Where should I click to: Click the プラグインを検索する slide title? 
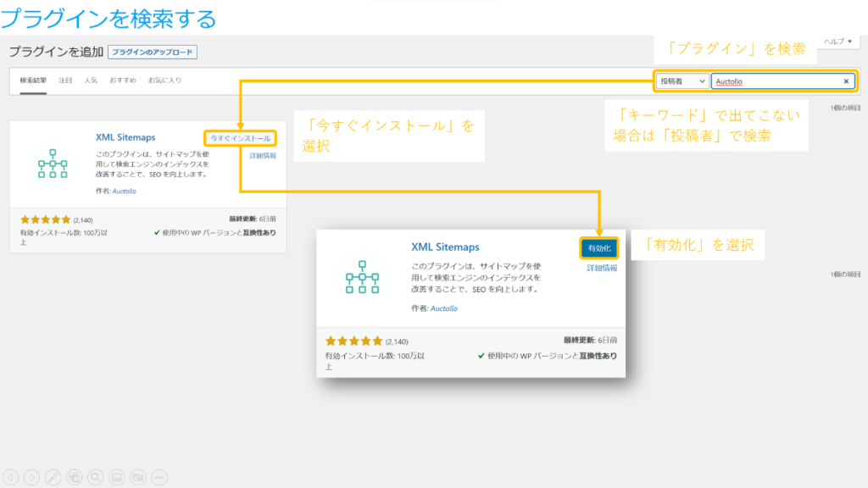click(x=108, y=19)
